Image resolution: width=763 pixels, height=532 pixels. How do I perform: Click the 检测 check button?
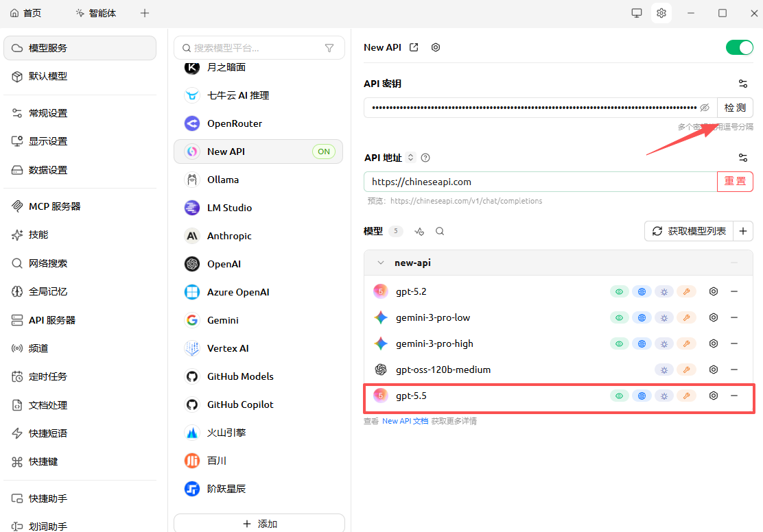coord(735,108)
